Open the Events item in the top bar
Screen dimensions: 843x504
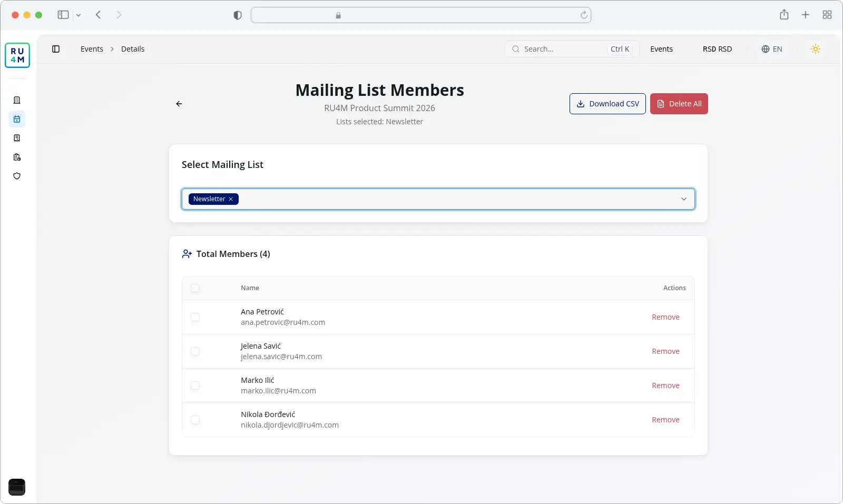[x=661, y=49]
